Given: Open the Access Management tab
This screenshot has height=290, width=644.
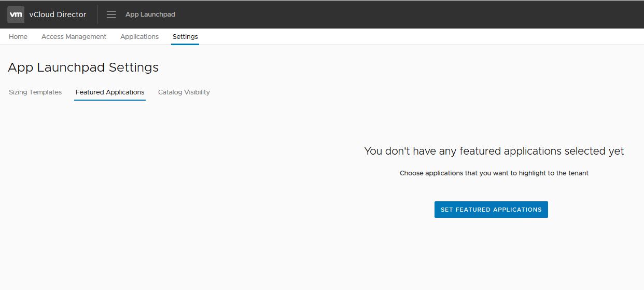Looking at the screenshot, I should tap(74, 37).
